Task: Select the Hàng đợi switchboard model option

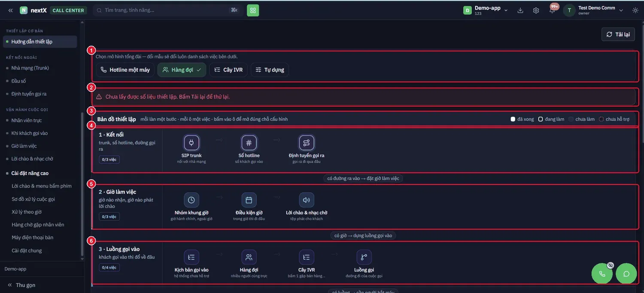Action: (182, 70)
